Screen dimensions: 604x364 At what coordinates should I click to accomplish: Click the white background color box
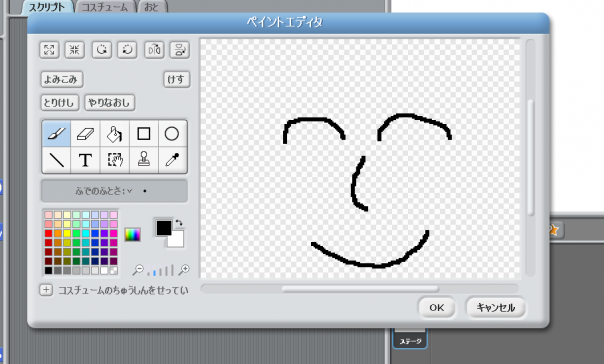[x=177, y=240]
